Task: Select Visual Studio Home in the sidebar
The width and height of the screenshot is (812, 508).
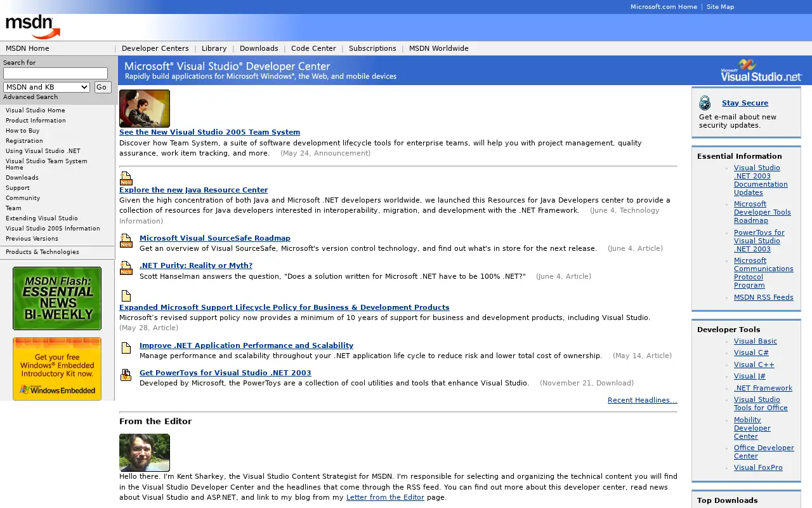Action: (x=36, y=110)
